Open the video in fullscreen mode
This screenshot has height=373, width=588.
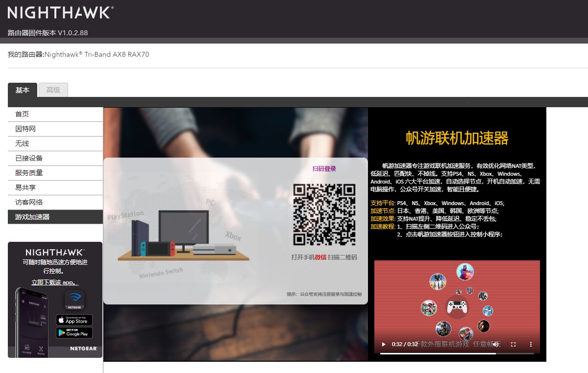tap(514, 344)
